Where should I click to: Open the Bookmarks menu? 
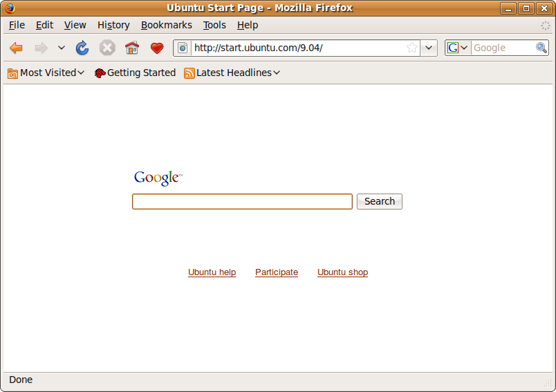166,25
